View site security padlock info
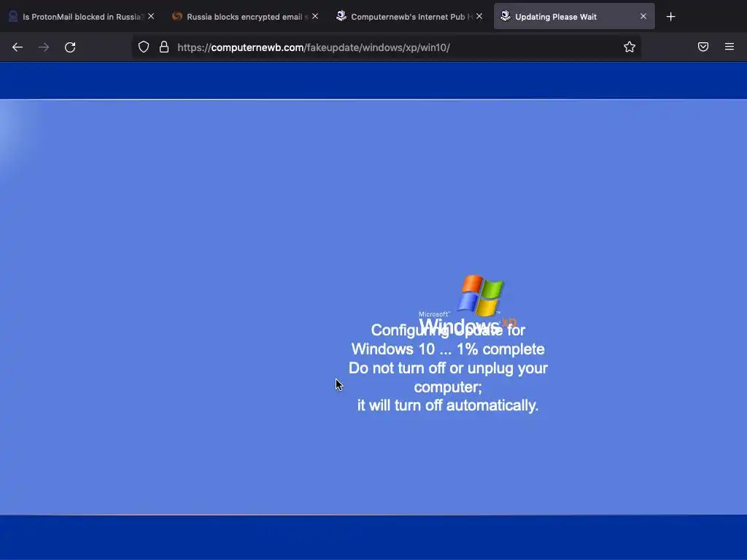This screenshot has height=560, width=747. coord(164,47)
